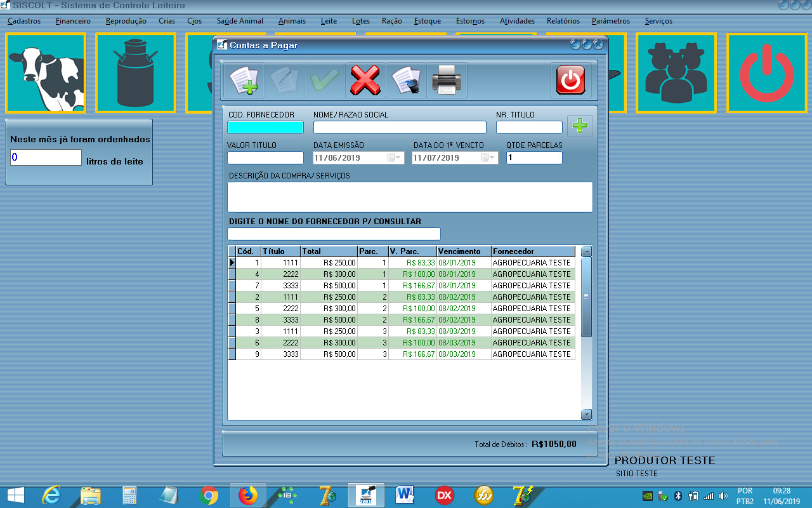This screenshot has height=508, width=812.
Task: Click the Título column header
Action: (x=281, y=251)
